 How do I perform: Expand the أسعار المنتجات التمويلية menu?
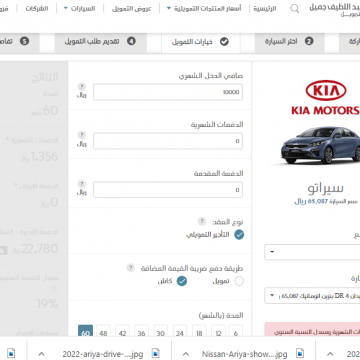(x=204, y=8)
